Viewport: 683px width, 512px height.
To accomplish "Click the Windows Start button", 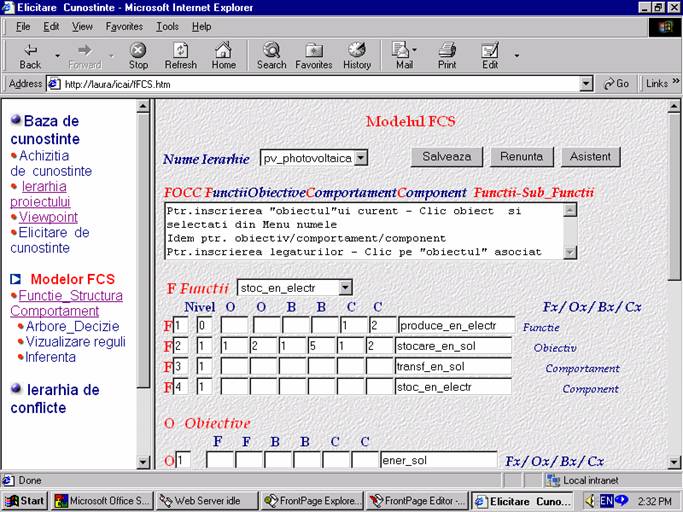I will click(25, 500).
